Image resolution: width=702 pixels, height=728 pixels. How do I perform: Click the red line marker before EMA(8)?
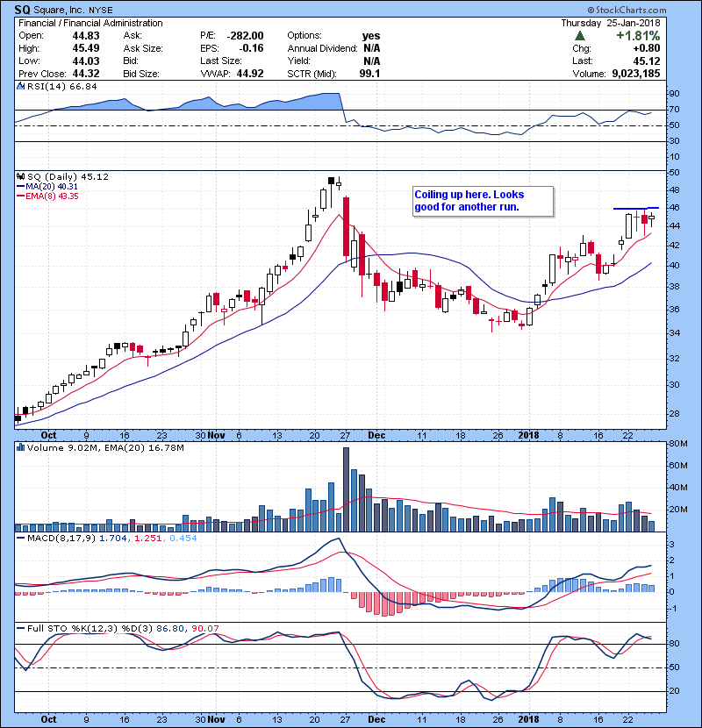[20, 196]
